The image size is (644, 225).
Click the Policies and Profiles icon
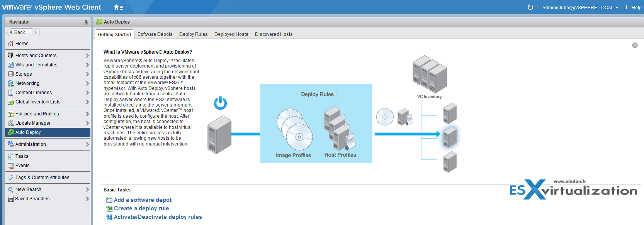(x=11, y=114)
